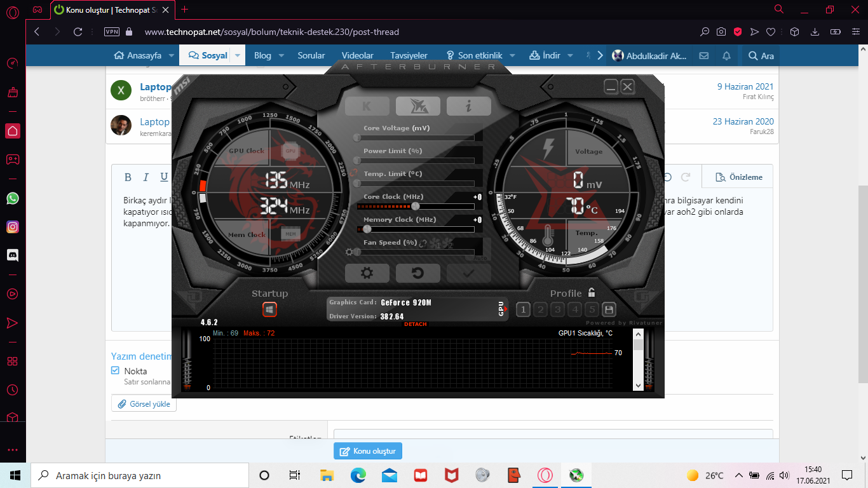This screenshot has height=488, width=868.
Task: Open the Windows Start menu
Action: pos(15,475)
